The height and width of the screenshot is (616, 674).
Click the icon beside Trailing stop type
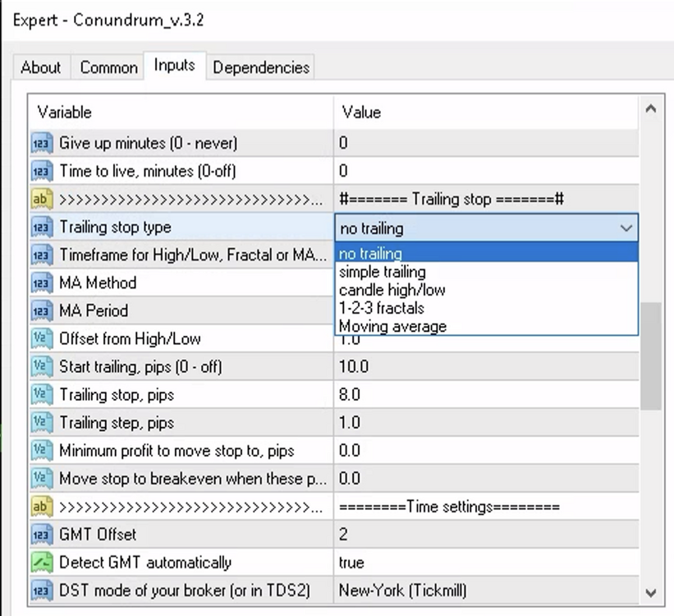pos(42,228)
